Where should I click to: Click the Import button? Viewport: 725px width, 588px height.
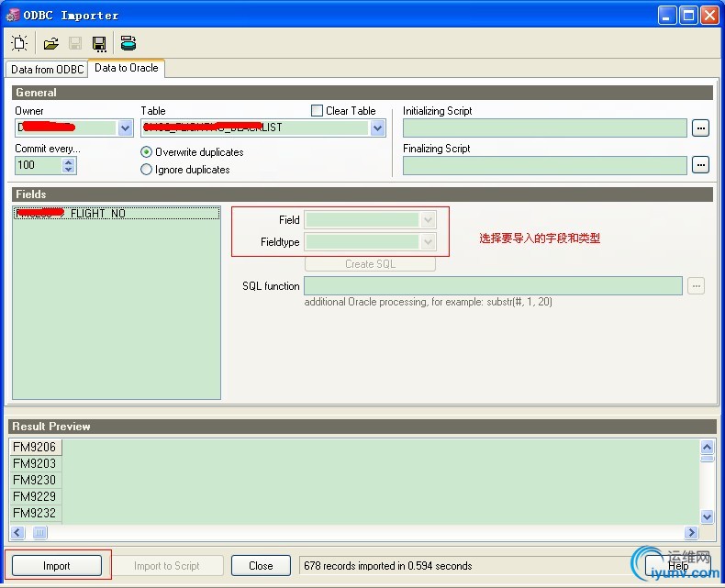click(x=57, y=566)
